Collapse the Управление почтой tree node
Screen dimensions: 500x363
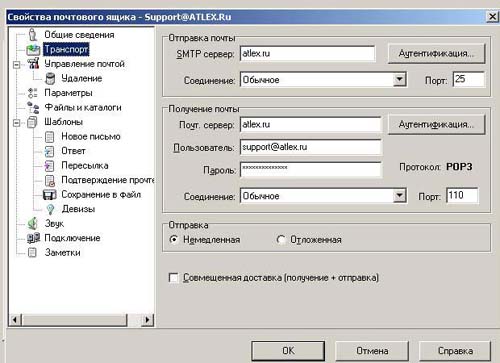tap(16, 64)
